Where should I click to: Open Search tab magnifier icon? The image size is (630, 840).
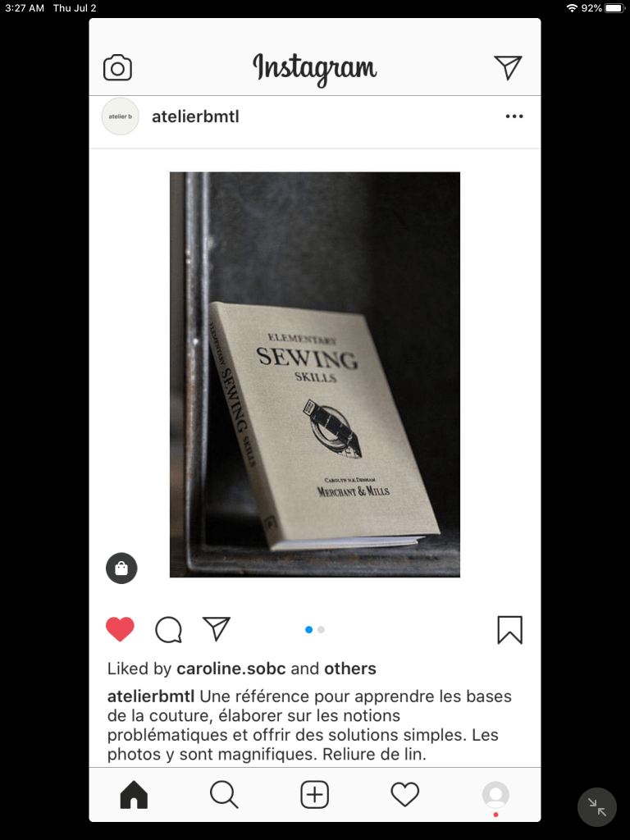(x=224, y=794)
